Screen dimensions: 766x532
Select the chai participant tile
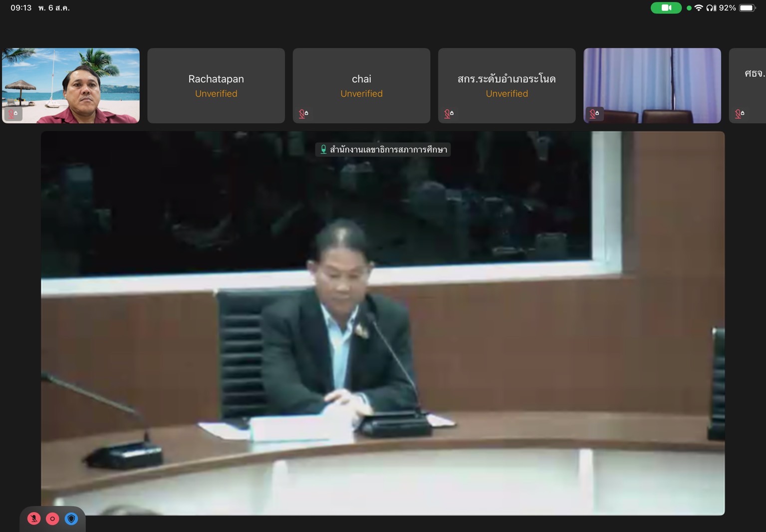pos(361,86)
